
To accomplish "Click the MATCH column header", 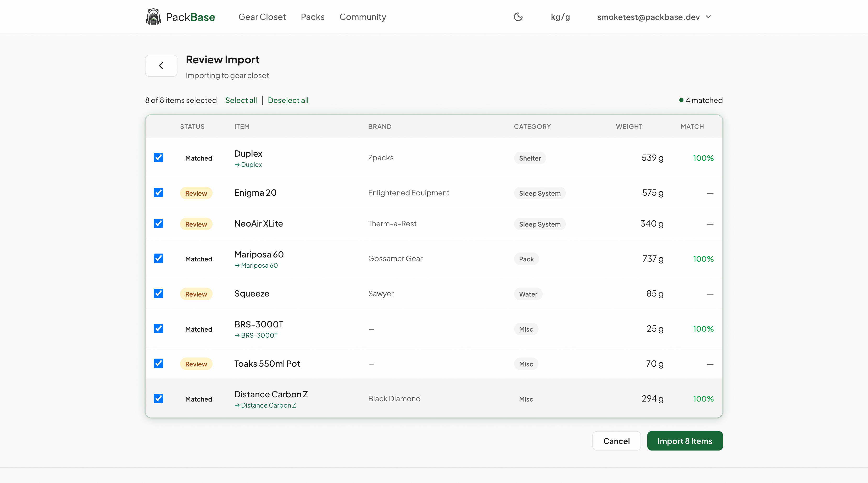I will 692,127.
